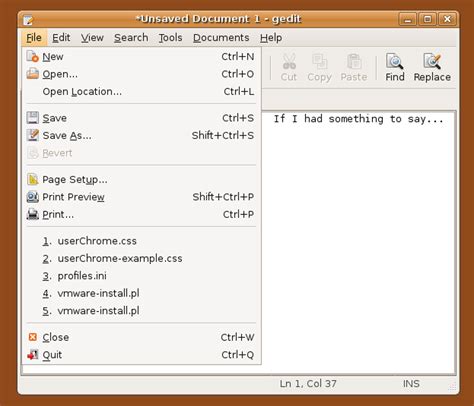Open the Tools menu

pos(170,38)
